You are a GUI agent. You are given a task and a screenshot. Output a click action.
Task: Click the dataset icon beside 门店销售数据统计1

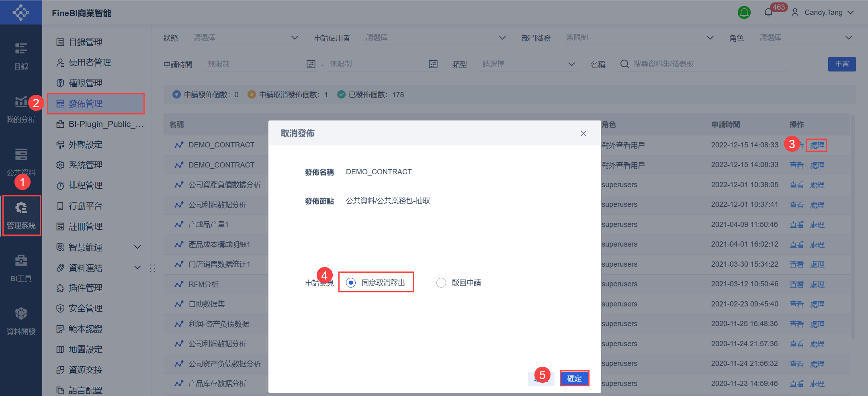(x=179, y=264)
